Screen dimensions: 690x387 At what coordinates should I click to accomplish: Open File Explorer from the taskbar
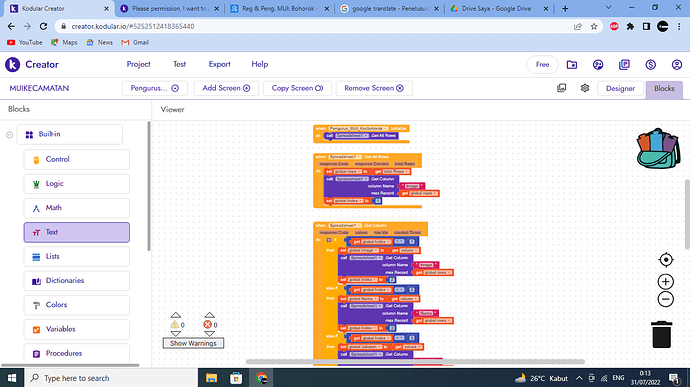pos(211,378)
